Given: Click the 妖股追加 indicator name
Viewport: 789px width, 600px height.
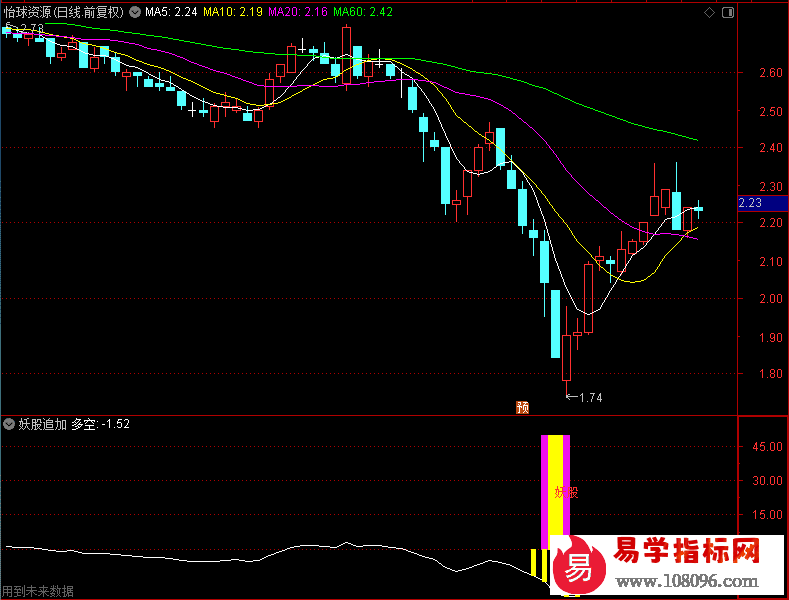Looking at the screenshot, I should coord(42,424).
